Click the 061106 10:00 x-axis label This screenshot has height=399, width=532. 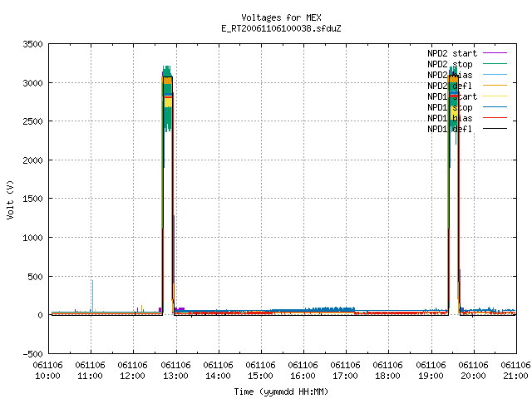48,371
